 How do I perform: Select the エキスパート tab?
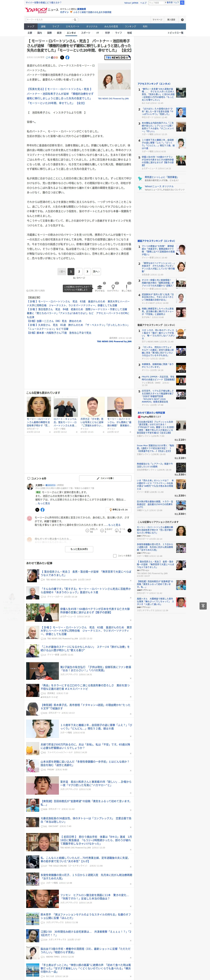[72, 27]
